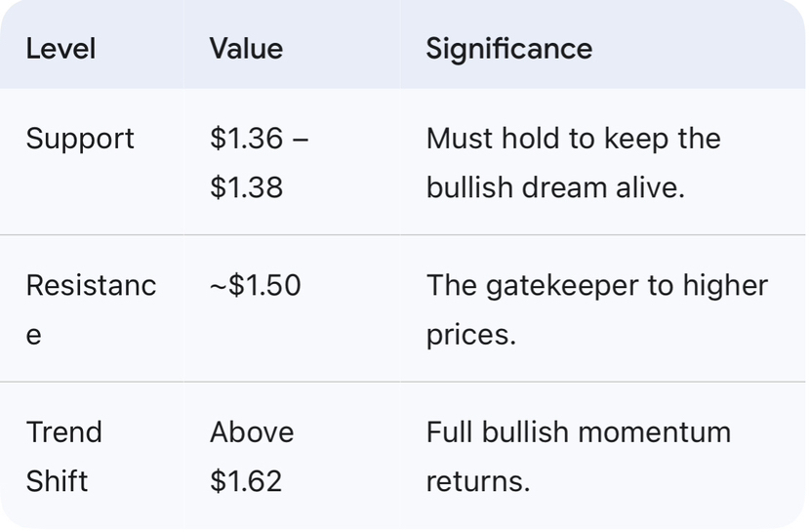Click the "Full bullish momentum" text
This screenshot has height=532, width=809.
578,432
